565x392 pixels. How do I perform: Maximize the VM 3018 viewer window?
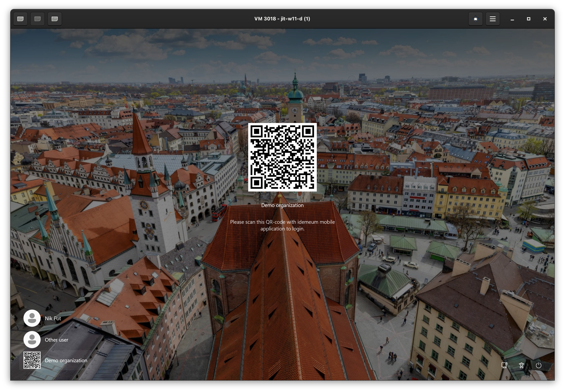(529, 19)
